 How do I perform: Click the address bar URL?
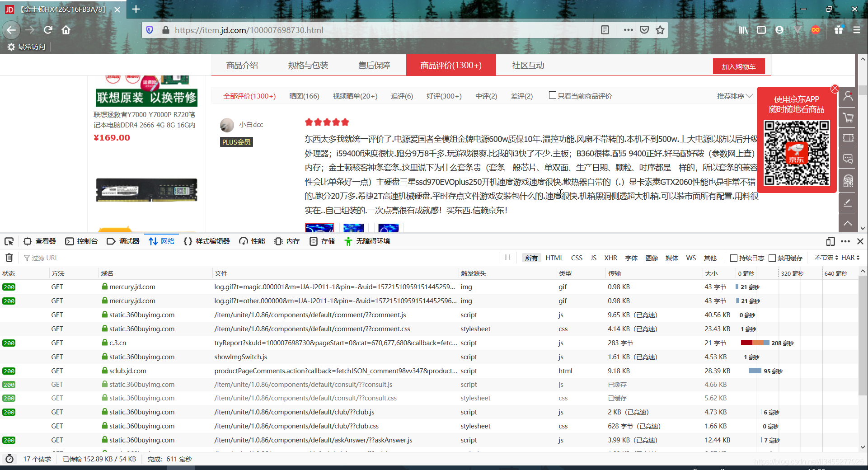249,30
